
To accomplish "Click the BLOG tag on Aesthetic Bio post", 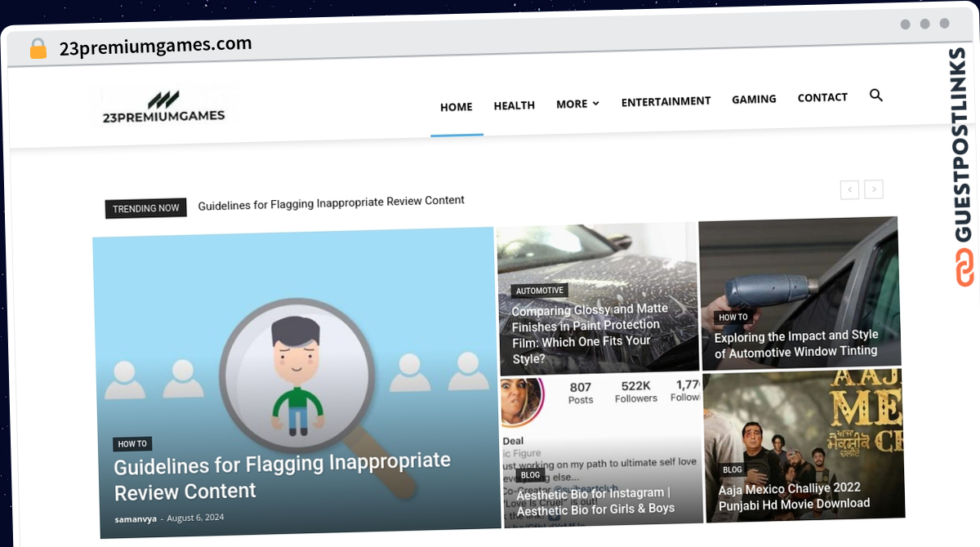I will 531,474.
